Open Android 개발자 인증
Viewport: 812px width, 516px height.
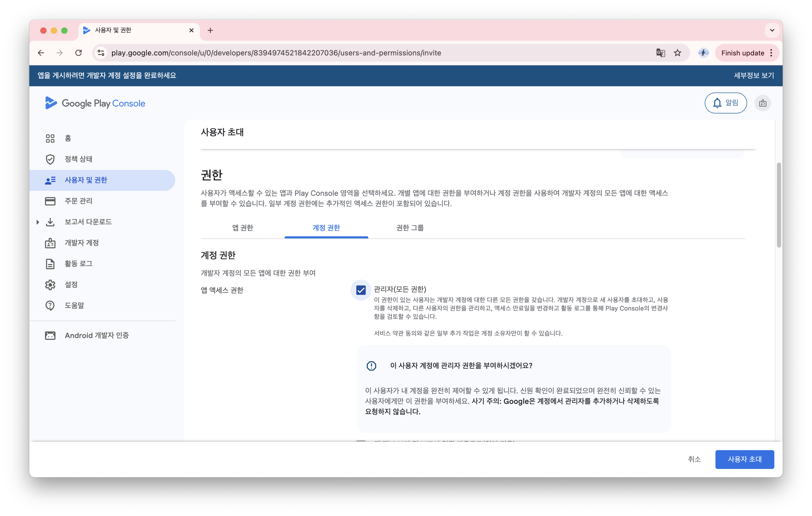click(x=97, y=335)
